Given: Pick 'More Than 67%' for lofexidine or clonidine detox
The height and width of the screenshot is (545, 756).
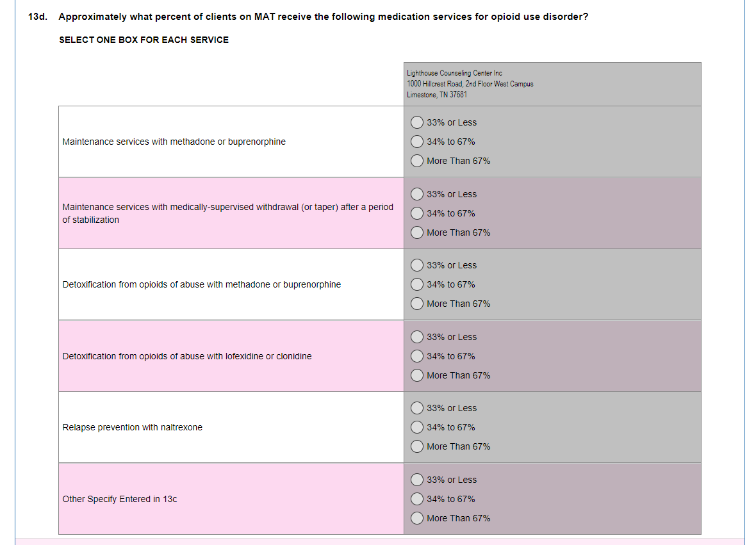Looking at the screenshot, I should [x=417, y=375].
